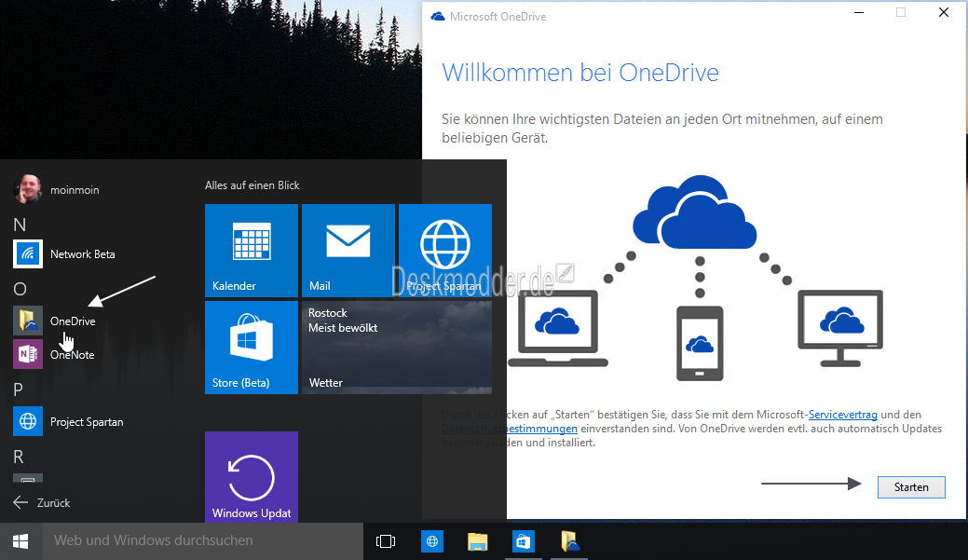The width and height of the screenshot is (968, 560).
Task: Open the Windows Update tile
Action: (x=252, y=477)
